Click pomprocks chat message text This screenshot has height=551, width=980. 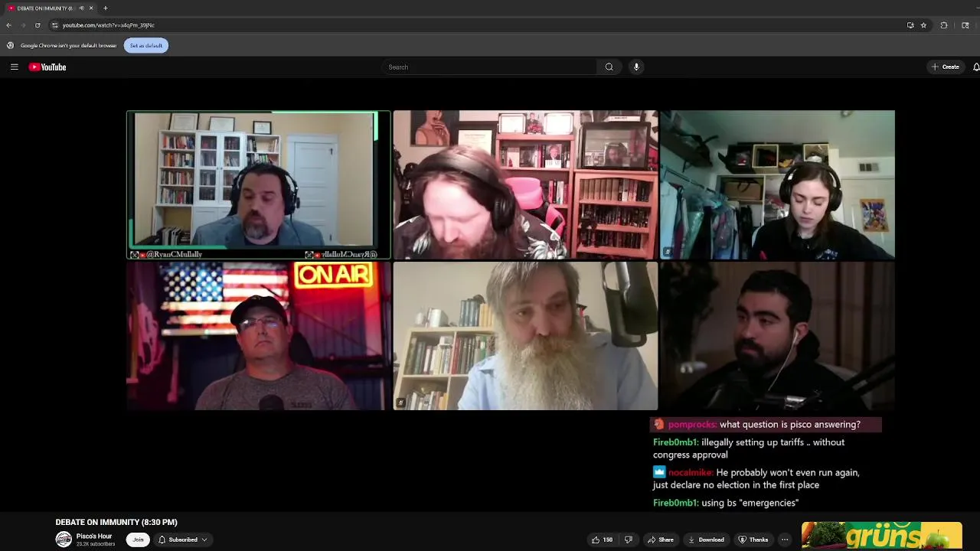[x=789, y=424]
